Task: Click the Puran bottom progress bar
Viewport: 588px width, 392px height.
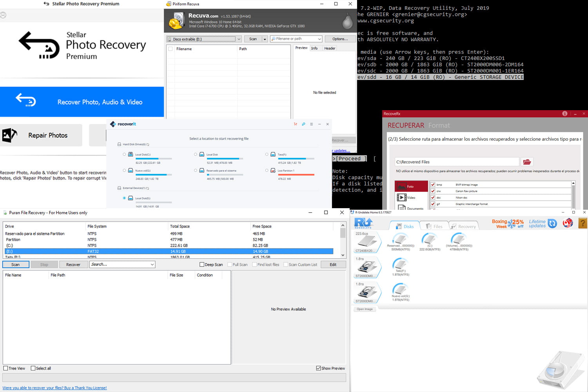Action: [174, 377]
